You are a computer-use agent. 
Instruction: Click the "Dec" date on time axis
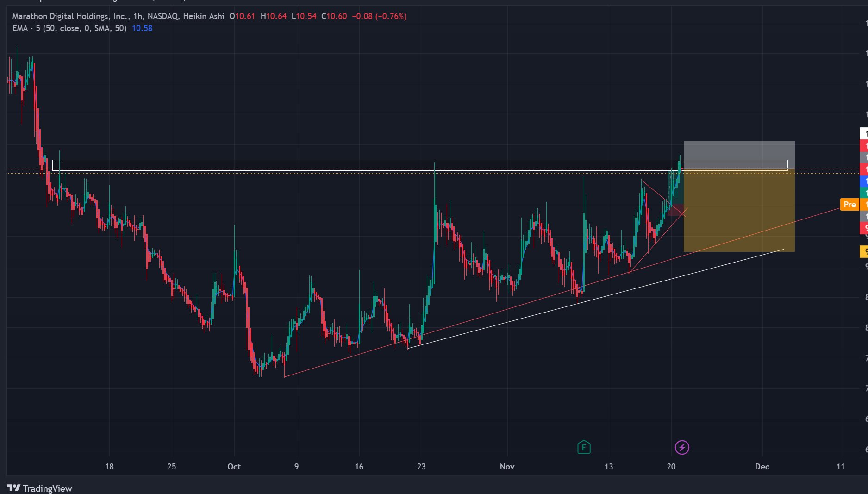[762, 466]
